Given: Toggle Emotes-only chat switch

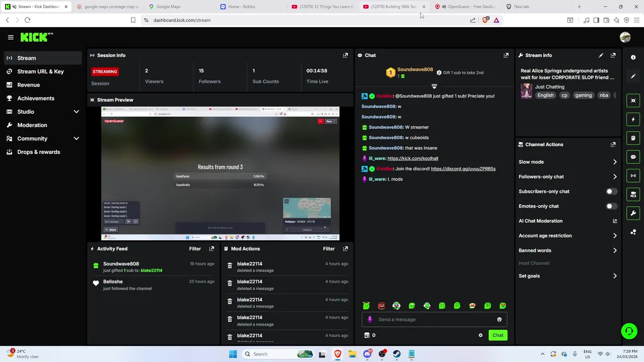Looking at the screenshot, I should 611,206.
